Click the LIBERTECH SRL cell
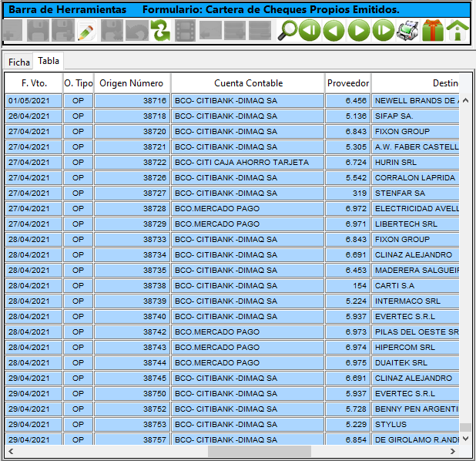The height and width of the screenshot is (461, 476). 415,224
